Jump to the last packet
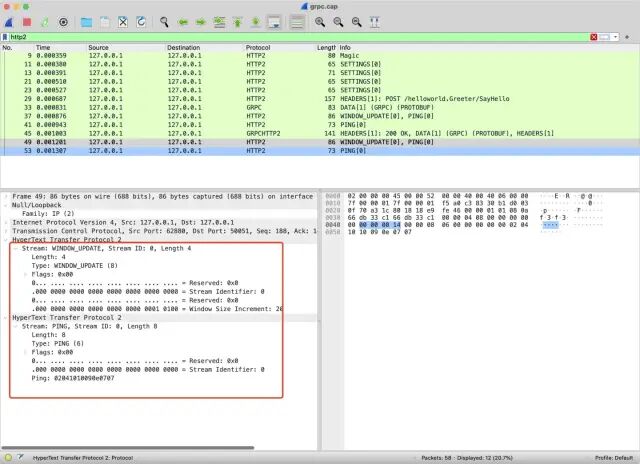 (x=256, y=22)
